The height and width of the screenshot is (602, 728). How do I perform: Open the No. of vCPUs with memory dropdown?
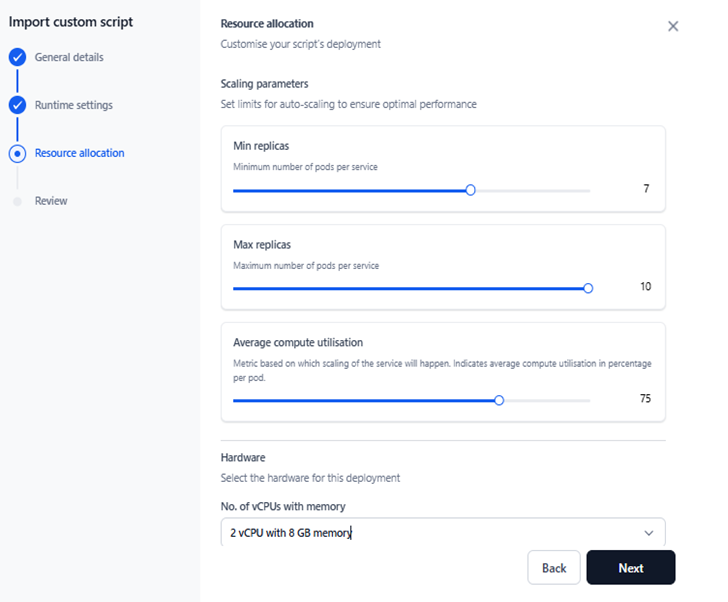pos(430,533)
